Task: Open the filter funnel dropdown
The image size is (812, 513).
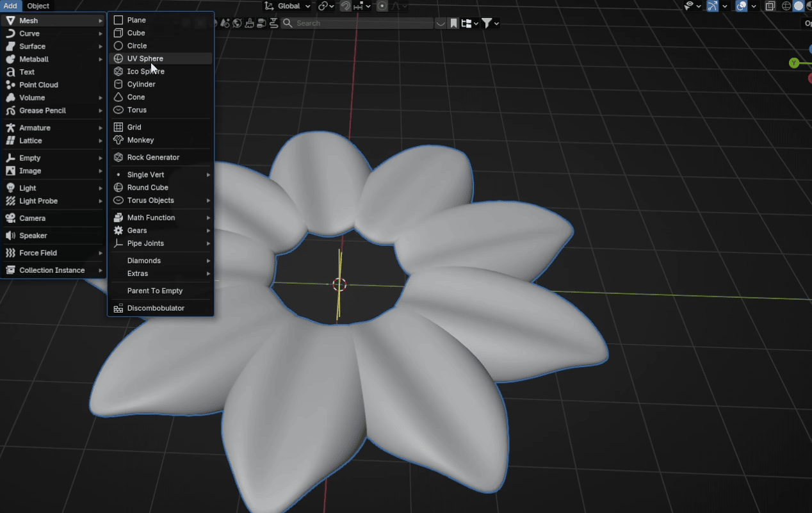Action: click(x=490, y=24)
